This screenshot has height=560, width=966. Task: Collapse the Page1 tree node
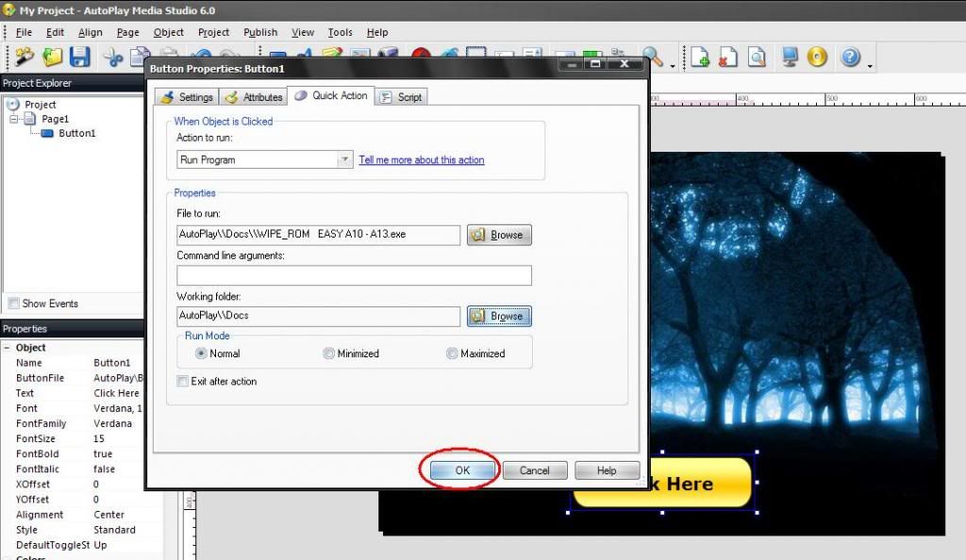(14, 119)
